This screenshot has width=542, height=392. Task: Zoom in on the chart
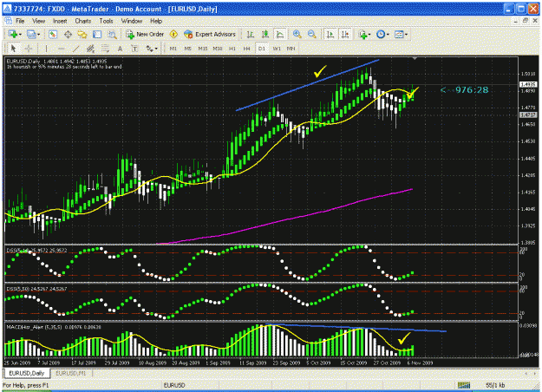coord(297,34)
